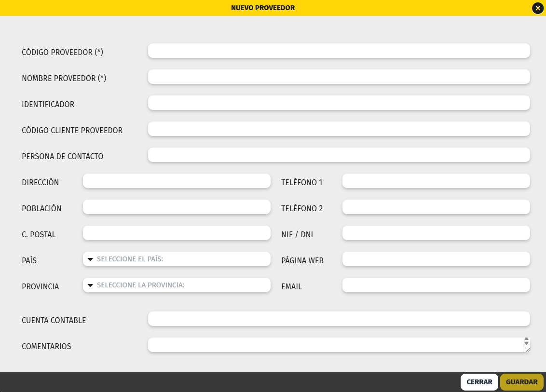Click the NIF / DNI input field
Image resolution: width=546 pixels, height=392 pixels.
(x=436, y=233)
